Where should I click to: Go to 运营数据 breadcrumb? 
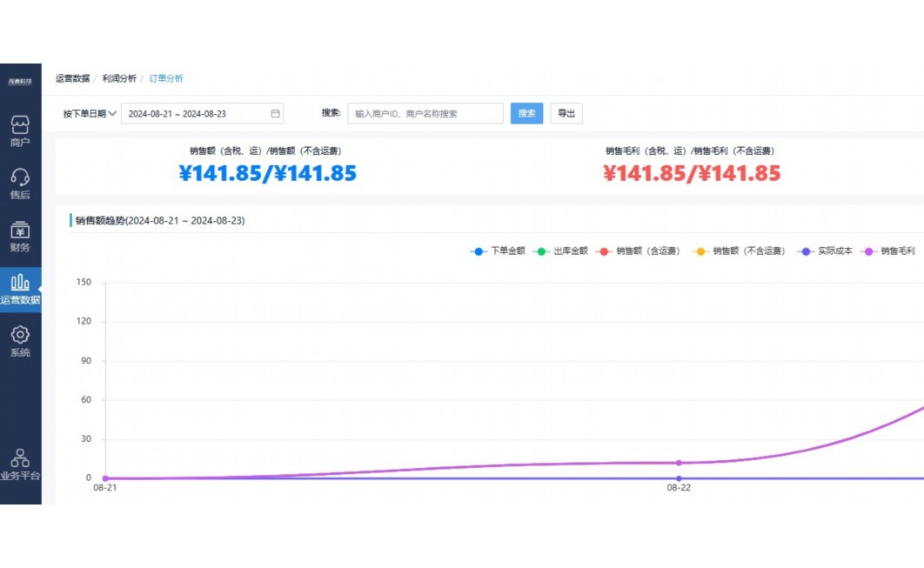[72, 78]
